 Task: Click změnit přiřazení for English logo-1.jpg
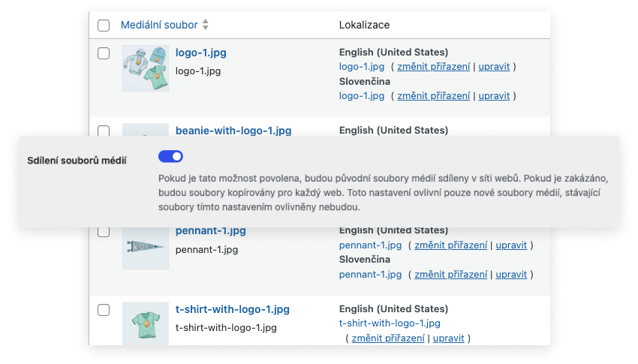click(434, 67)
